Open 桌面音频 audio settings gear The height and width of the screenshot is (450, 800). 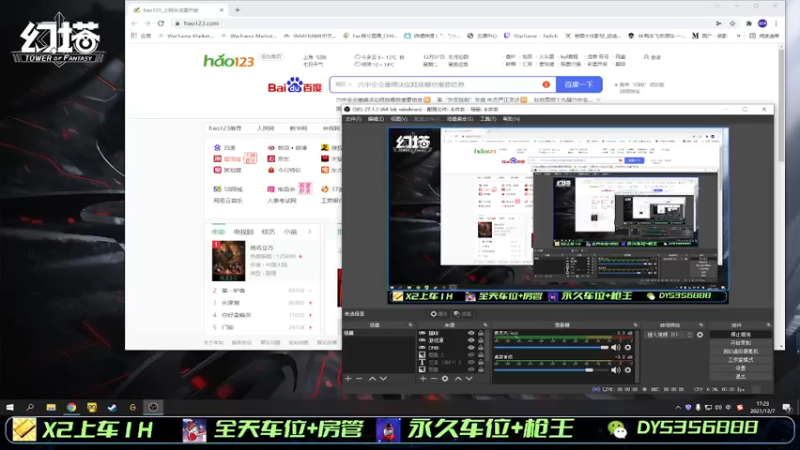coord(628,370)
